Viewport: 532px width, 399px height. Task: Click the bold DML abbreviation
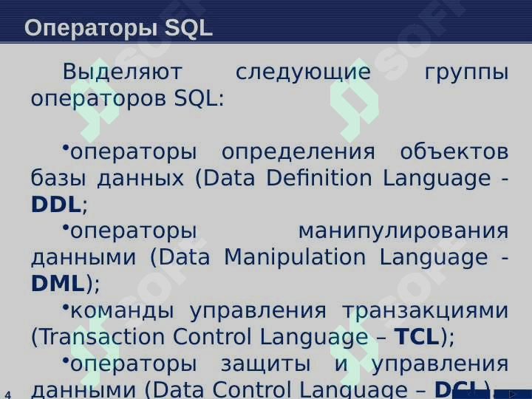point(58,284)
